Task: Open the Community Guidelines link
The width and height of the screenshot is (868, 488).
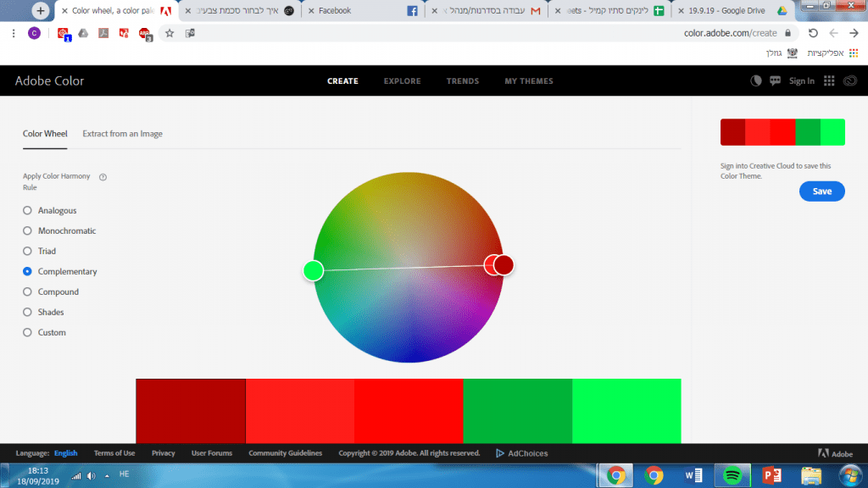Action: [x=285, y=453]
